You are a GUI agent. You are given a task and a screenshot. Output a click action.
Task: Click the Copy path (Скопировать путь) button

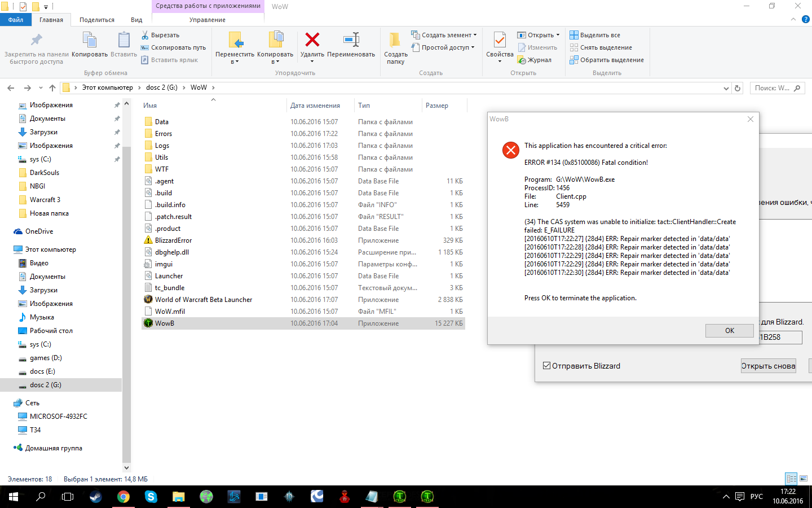coord(173,47)
